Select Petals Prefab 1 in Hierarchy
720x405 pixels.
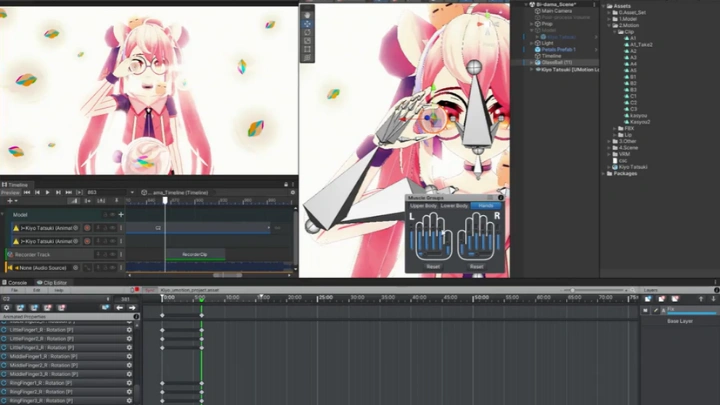[555, 50]
